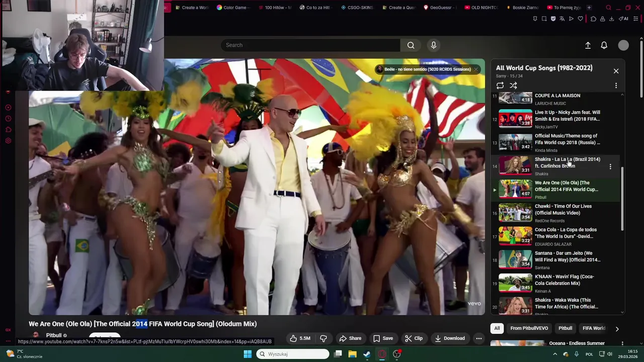Viewport: 644px width, 362px height.
Task: Start voice search with the microphone icon
Action: (x=434, y=45)
